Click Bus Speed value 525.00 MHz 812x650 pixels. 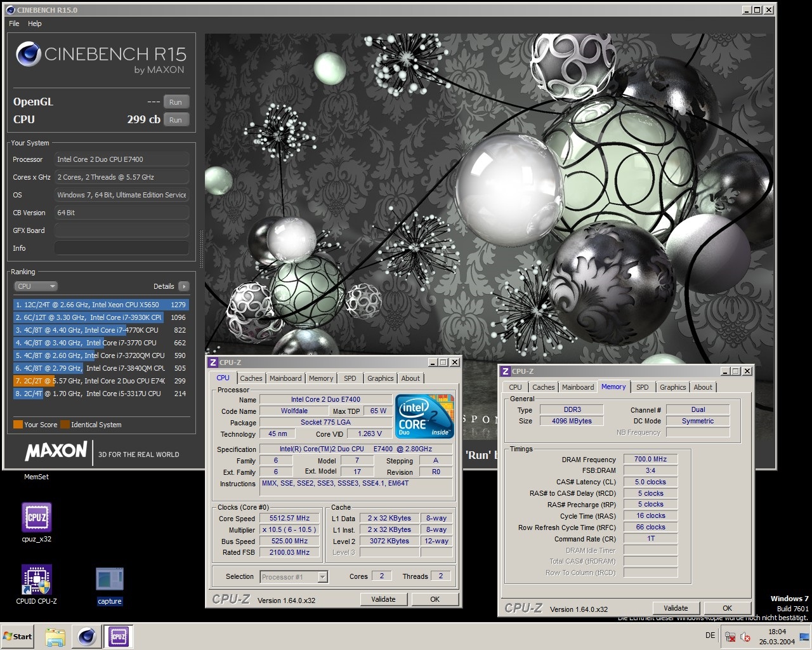[289, 541]
